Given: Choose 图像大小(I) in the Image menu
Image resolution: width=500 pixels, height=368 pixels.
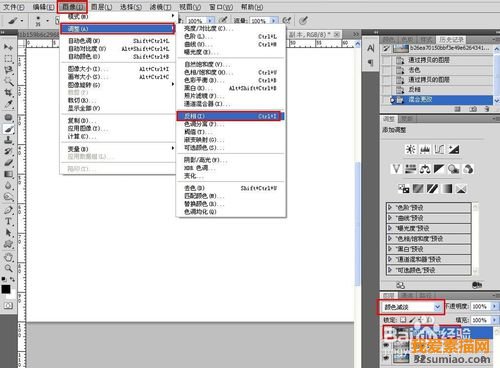Looking at the screenshot, I should [118, 69].
